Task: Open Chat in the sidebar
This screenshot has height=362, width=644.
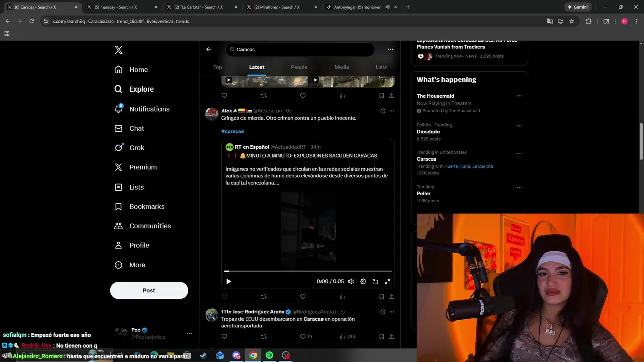Action: click(129, 128)
